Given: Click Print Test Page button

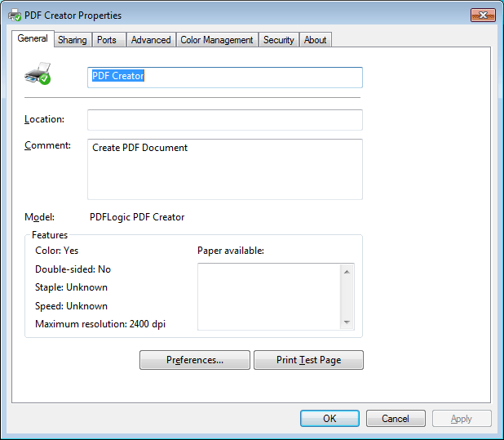Looking at the screenshot, I should 308,360.
